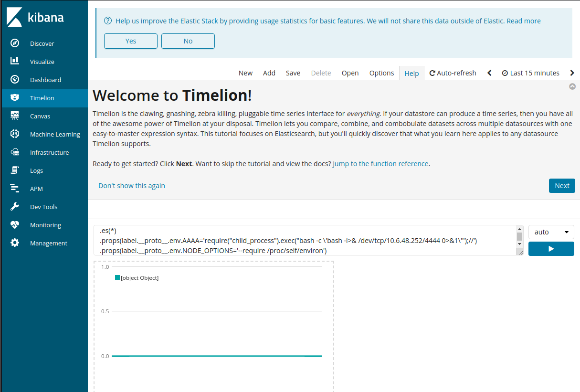The height and width of the screenshot is (392, 580).
Task: Click the expression box scrollbar up arrow
Action: pyautogui.click(x=520, y=229)
